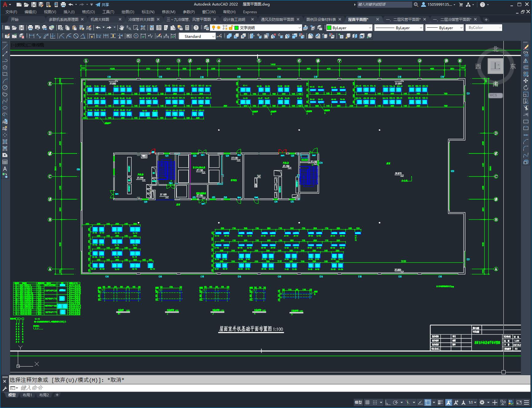The width and height of the screenshot is (532, 408).
Task: Open the status bar Customization menu icon
Action: (x=527, y=402)
